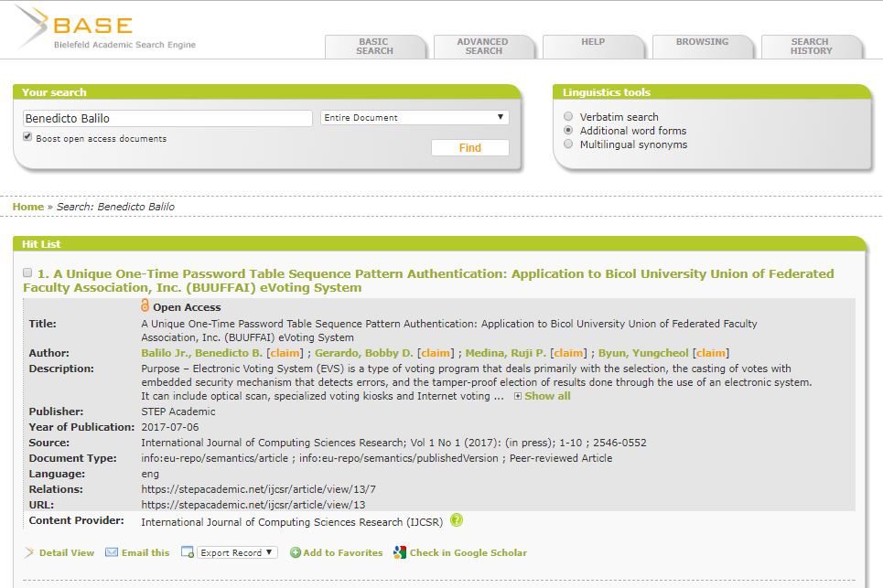
Task: Click the Content Provider IJCSR text
Action: (292, 522)
